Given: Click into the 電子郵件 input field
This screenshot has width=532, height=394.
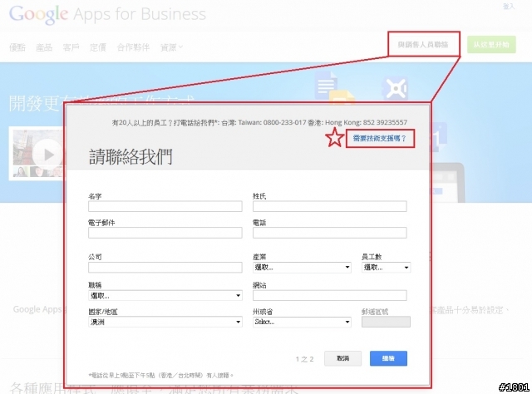Looking at the screenshot, I should point(165,233).
